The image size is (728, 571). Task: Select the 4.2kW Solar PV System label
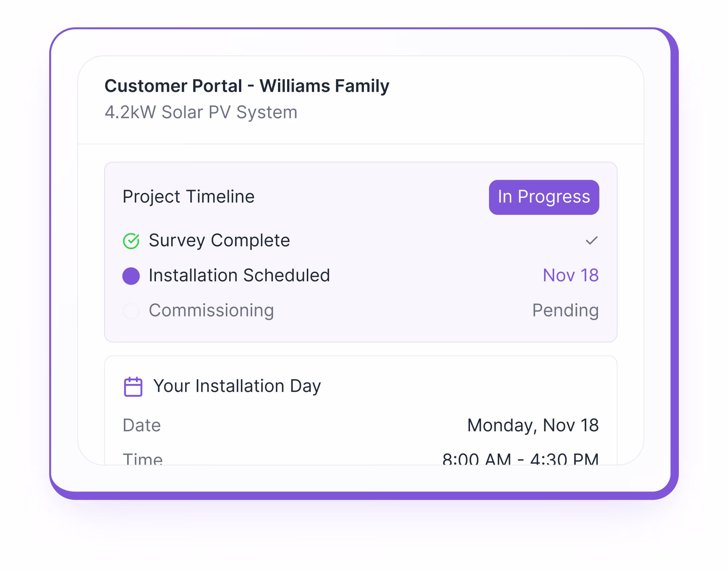pos(201,112)
